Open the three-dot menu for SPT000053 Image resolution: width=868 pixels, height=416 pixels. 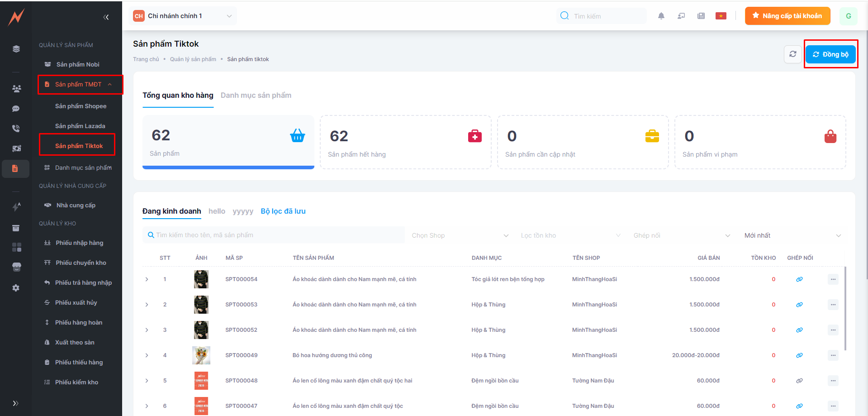(x=833, y=305)
